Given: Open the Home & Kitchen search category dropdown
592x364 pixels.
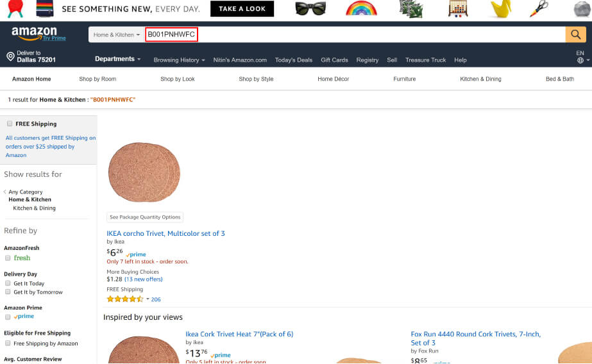Looking at the screenshot, I should 116,35.
